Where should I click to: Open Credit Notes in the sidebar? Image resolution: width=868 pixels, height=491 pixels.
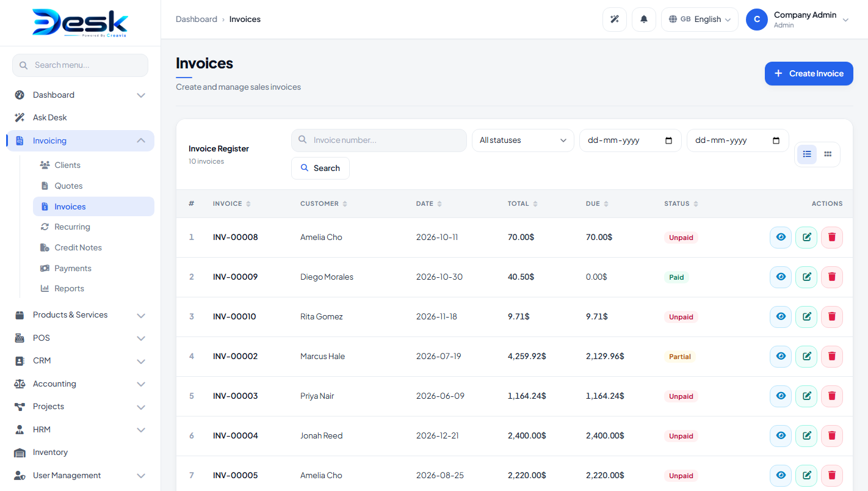click(93, 248)
